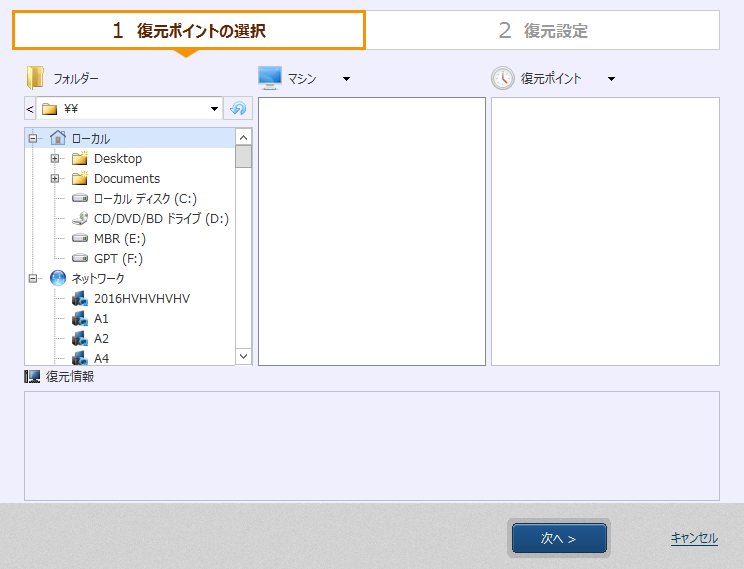
Task: Click the back arrow left of path box
Action: tap(30, 109)
